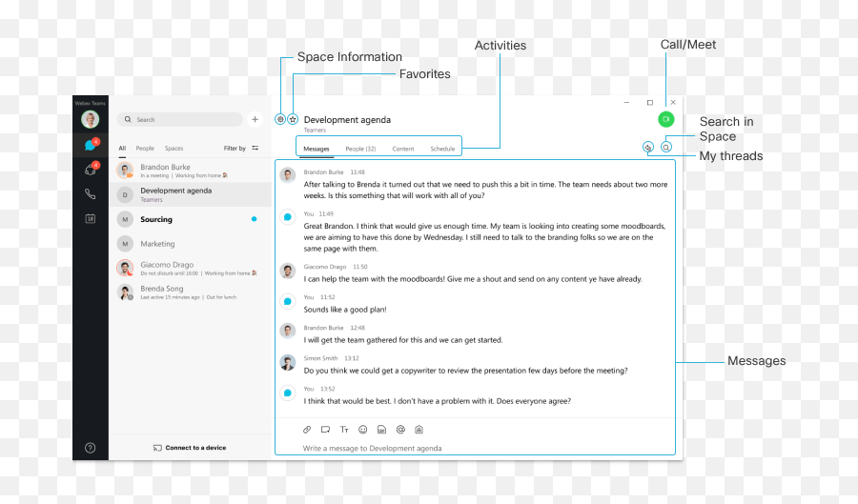Click Brandon Burke's avatar on 11:48 message
Screen dimensions: 858x504
coord(288,175)
